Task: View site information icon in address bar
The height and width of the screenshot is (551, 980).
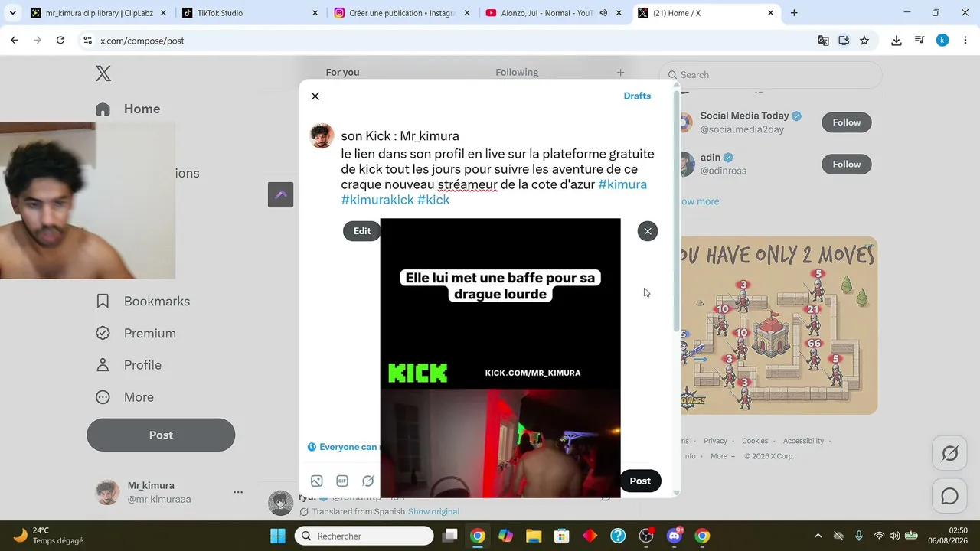Action: click(x=87, y=41)
